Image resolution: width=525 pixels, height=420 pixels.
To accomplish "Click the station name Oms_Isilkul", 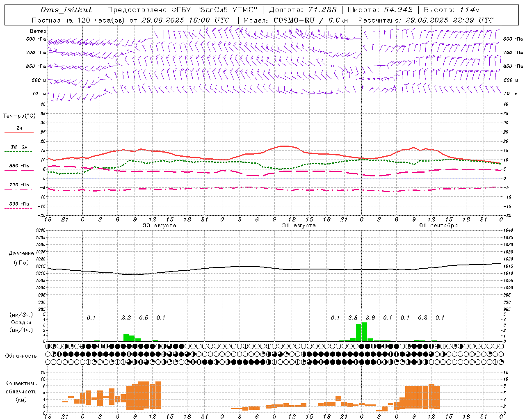I will coord(67,10).
